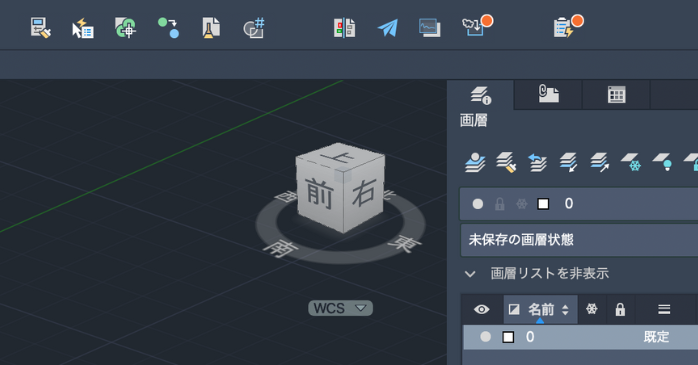Open the Count tool with hash symbol
The image size is (698, 365).
coord(254,28)
